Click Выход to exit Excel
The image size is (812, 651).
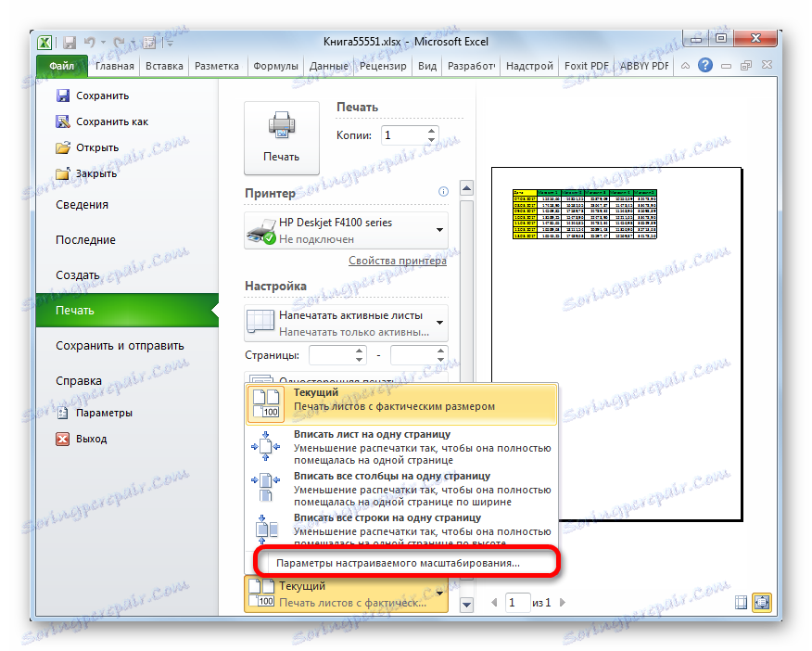click(x=82, y=439)
